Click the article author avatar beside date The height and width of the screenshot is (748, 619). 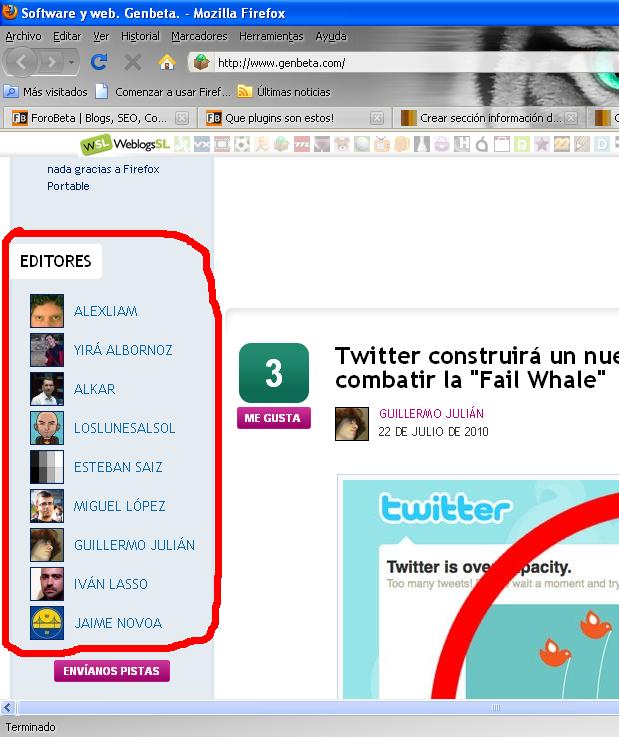352,424
